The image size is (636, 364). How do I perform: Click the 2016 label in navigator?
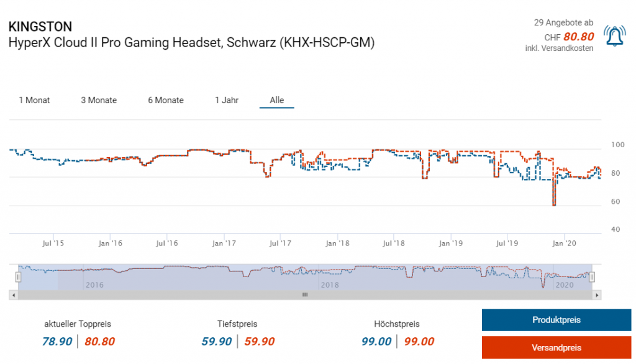(x=94, y=284)
